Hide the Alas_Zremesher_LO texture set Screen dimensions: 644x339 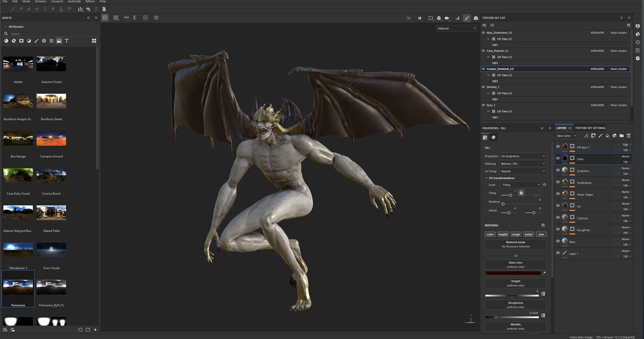point(483,33)
